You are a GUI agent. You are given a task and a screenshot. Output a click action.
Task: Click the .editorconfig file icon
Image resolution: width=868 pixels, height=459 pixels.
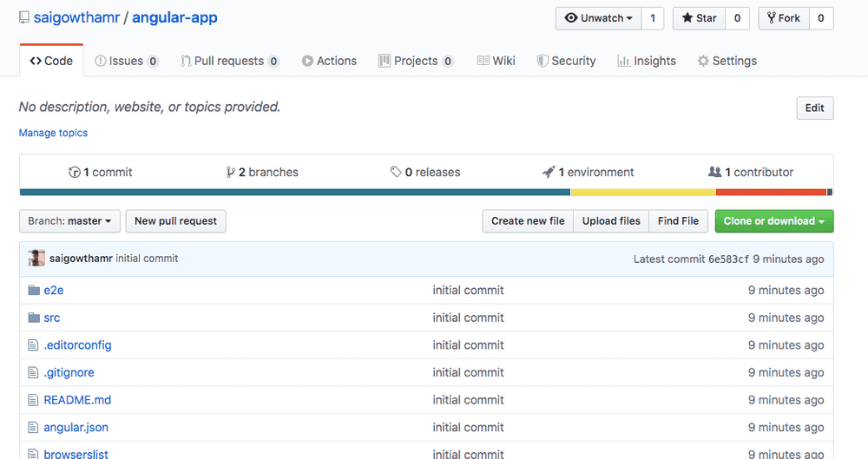[x=33, y=345]
